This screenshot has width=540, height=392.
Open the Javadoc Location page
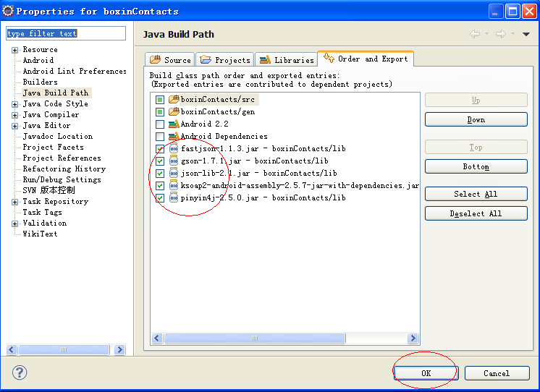click(58, 136)
